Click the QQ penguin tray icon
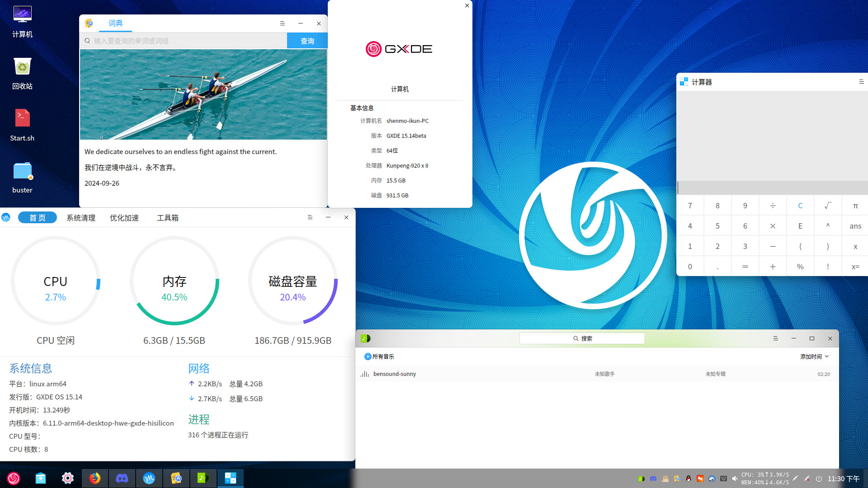868x488 pixels. [x=689, y=479]
